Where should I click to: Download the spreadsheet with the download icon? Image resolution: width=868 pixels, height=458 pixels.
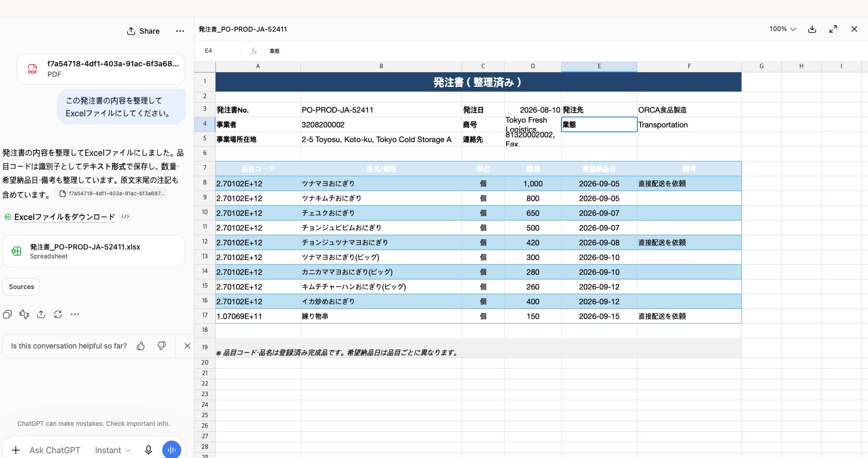[x=812, y=29]
